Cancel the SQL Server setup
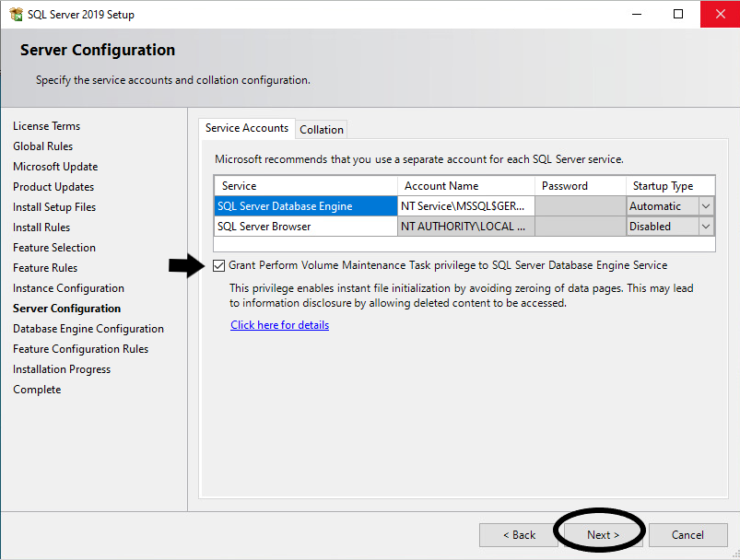 687,535
